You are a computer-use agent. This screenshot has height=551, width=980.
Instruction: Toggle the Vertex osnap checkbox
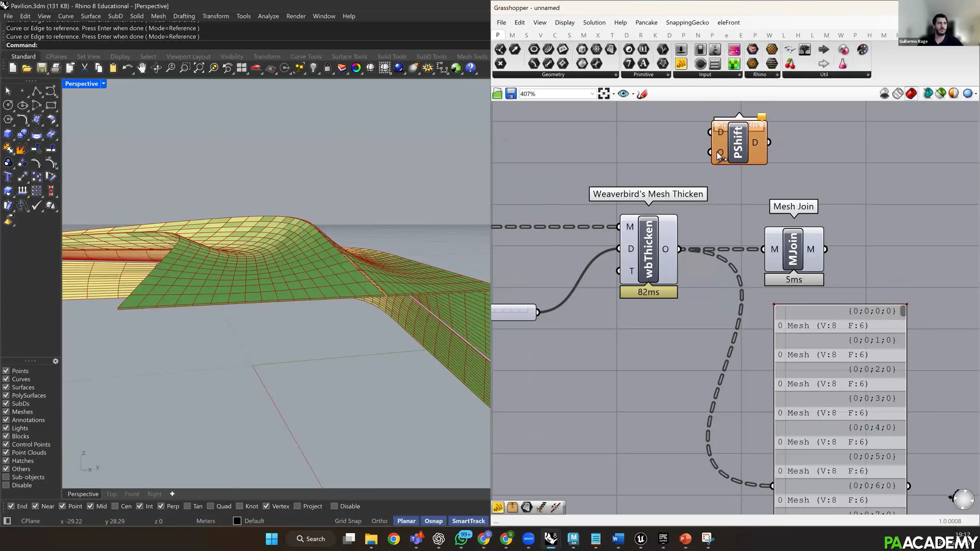tap(267, 506)
